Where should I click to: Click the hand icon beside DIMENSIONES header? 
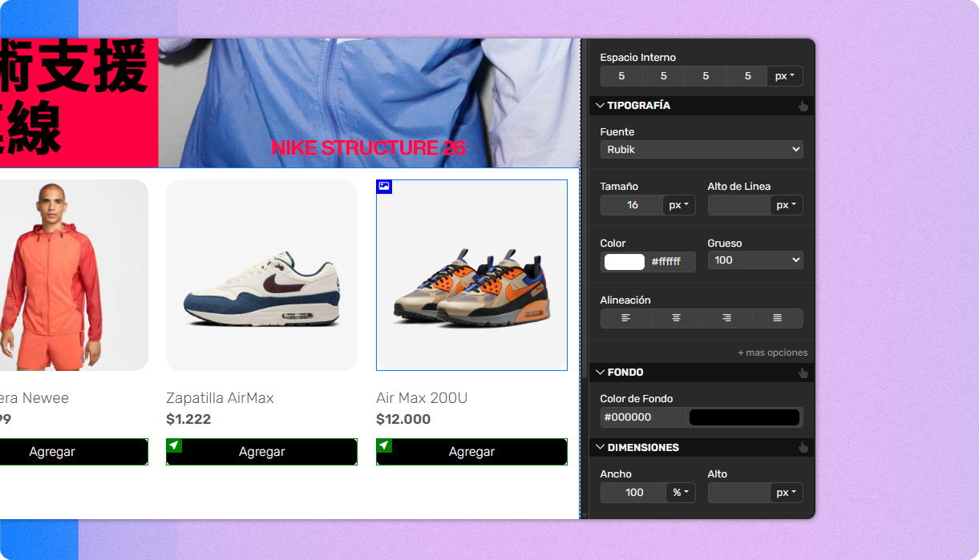coord(803,447)
